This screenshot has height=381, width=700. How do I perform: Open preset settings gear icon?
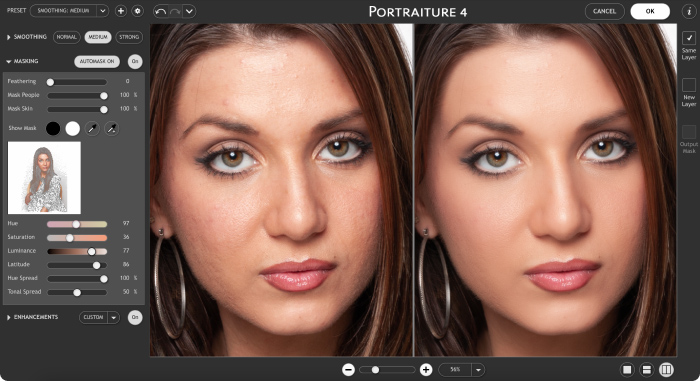(x=138, y=11)
